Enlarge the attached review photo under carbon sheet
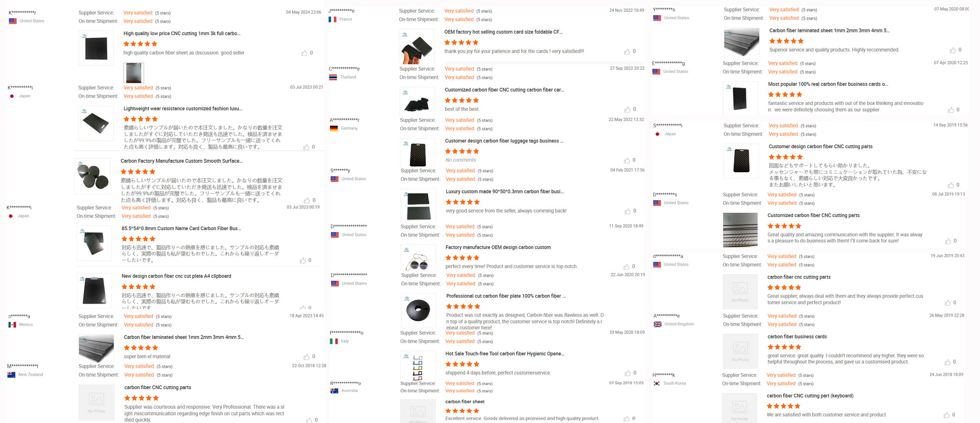The height and width of the screenshot is (423, 980). click(134, 73)
